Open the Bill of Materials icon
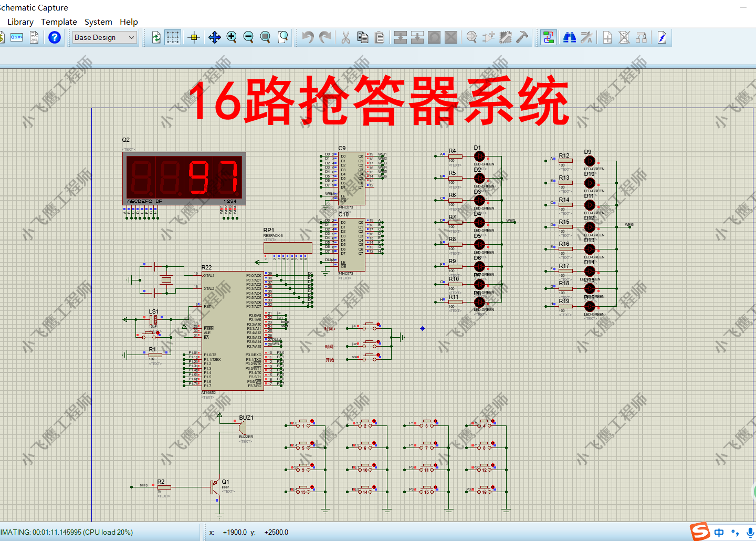This screenshot has height=541, width=756. [x=2, y=37]
